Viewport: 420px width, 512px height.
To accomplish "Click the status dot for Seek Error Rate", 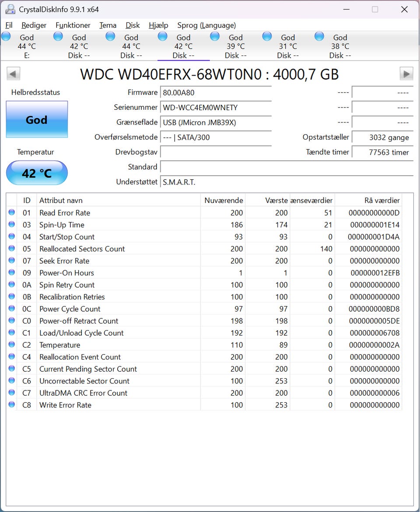I will (12, 260).
